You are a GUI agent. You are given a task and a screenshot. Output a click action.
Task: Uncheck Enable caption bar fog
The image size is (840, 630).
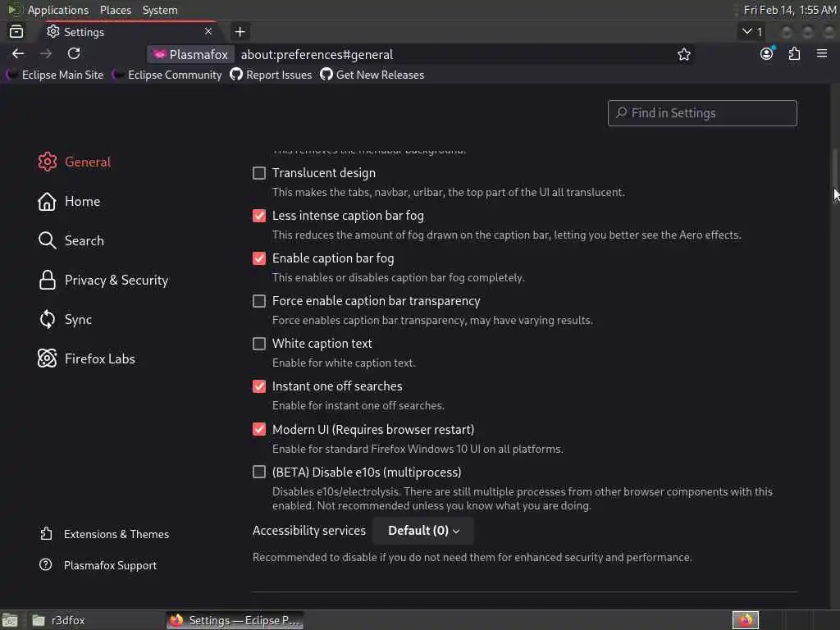(258, 258)
